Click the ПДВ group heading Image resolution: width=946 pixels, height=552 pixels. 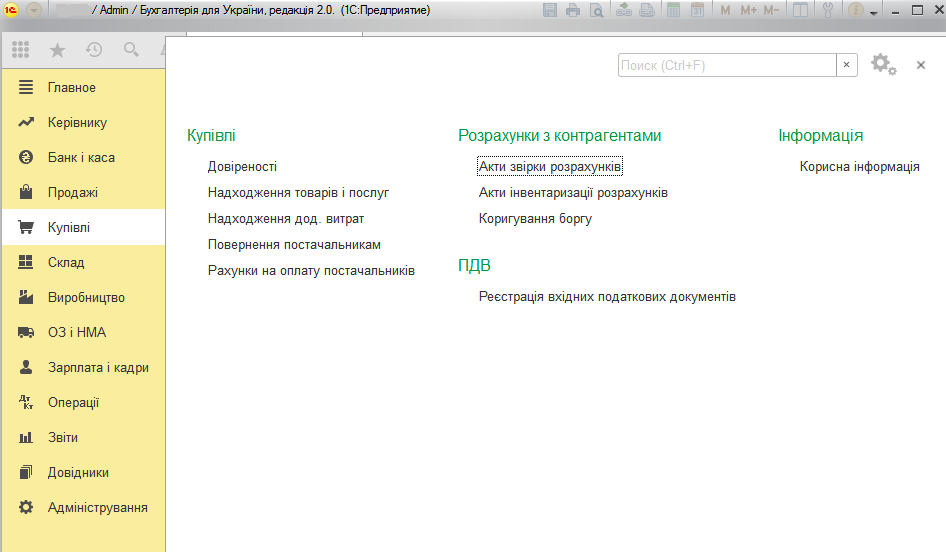point(474,265)
